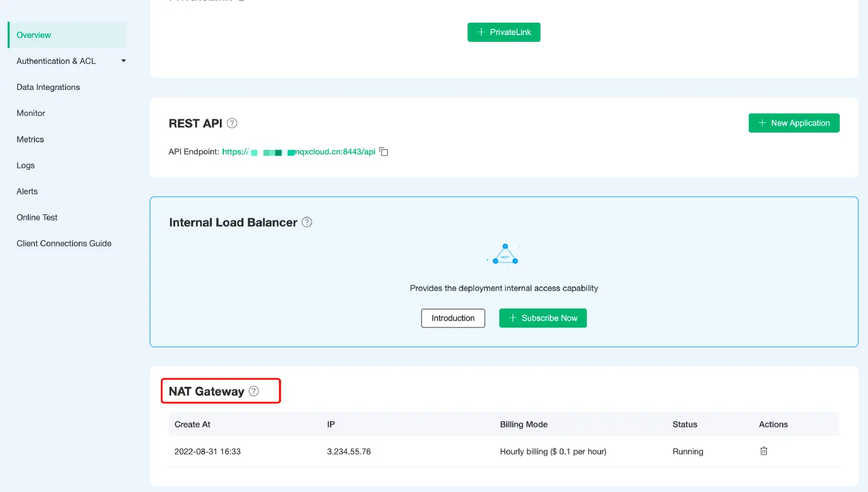The width and height of the screenshot is (868, 492).
Task: Open the Internal Load Balancer help icon
Action: 307,222
